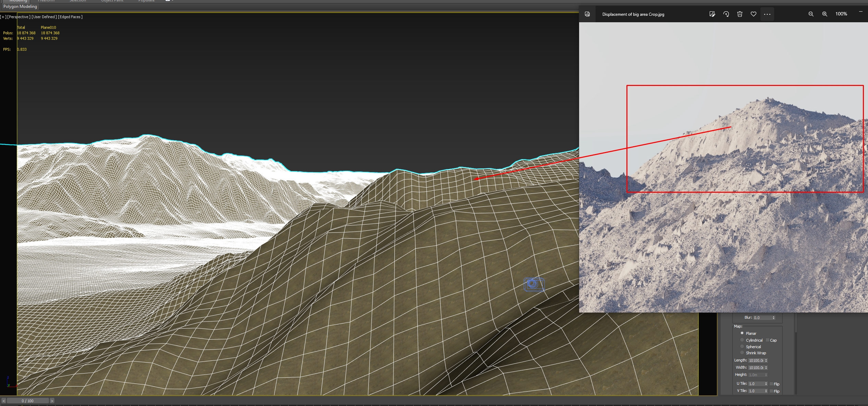Mark the photo as favorite with heart
Screen dimensions: 868x406
[754, 14]
